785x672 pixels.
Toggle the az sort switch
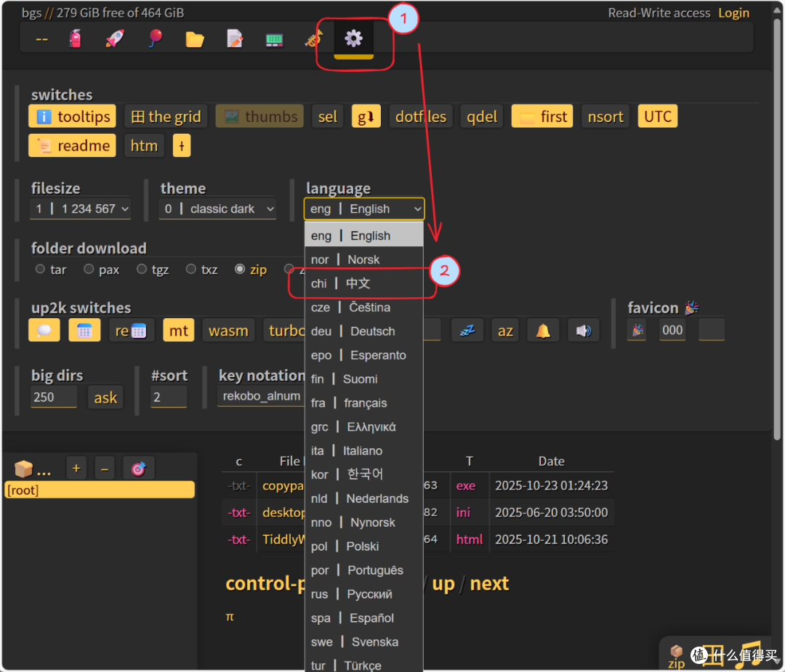pyautogui.click(x=505, y=331)
